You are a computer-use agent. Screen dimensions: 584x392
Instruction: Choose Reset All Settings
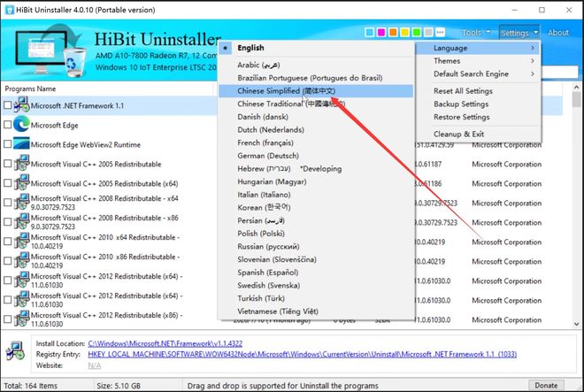[x=478, y=91]
